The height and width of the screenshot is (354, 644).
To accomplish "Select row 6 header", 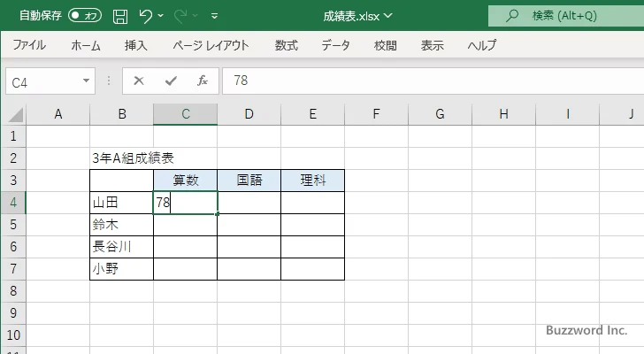I will tap(13, 247).
